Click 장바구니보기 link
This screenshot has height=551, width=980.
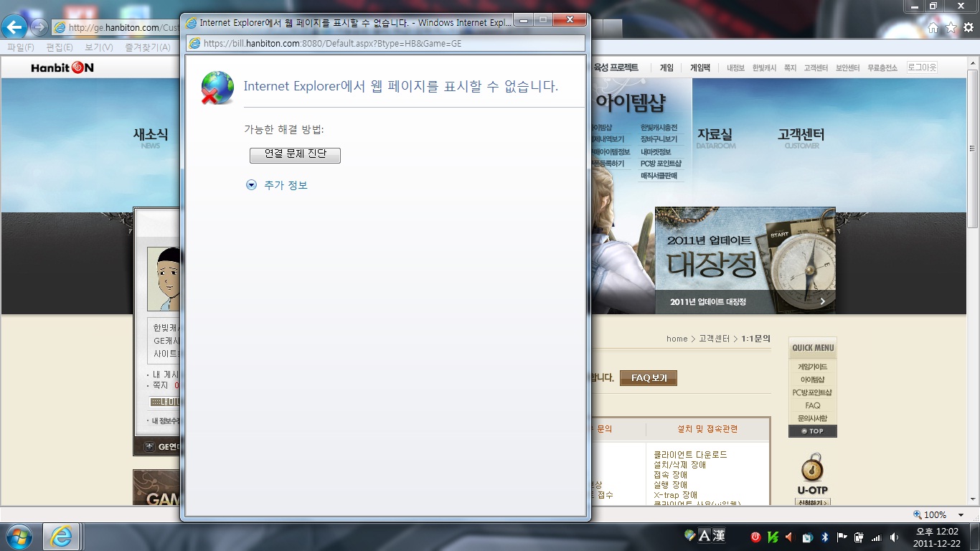(x=659, y=139)
